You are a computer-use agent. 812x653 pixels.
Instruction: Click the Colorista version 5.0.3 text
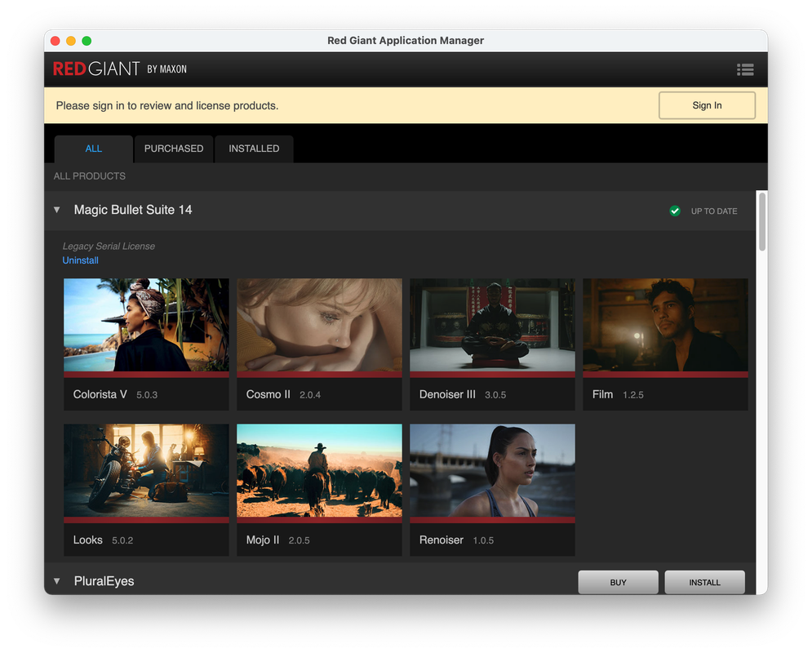pyautogui.click(x=147, y=395)
